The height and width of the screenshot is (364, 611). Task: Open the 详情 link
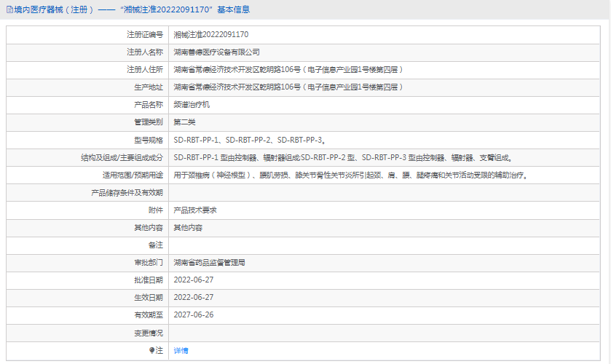[x=181, y=351]
